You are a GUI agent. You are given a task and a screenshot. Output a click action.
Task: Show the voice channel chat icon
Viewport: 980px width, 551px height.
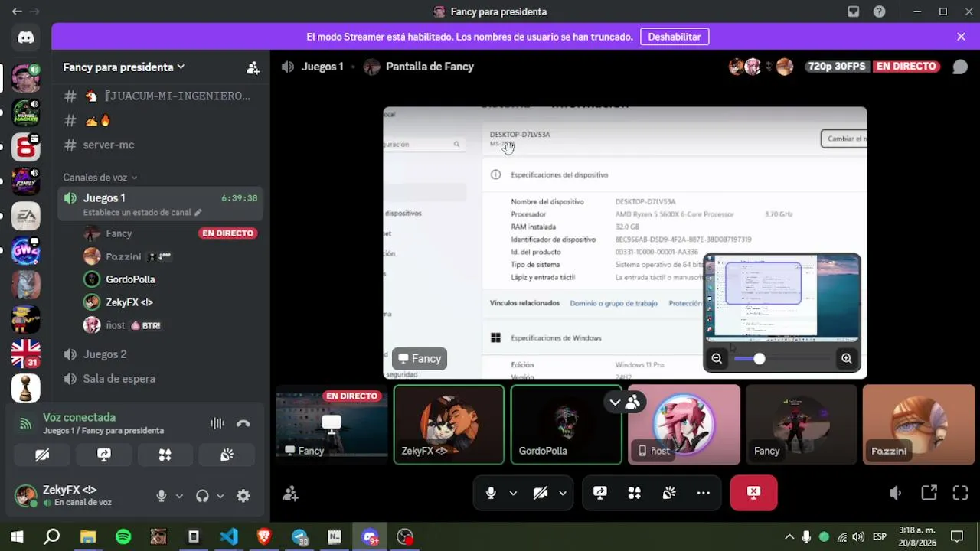(x=960, y=67)
